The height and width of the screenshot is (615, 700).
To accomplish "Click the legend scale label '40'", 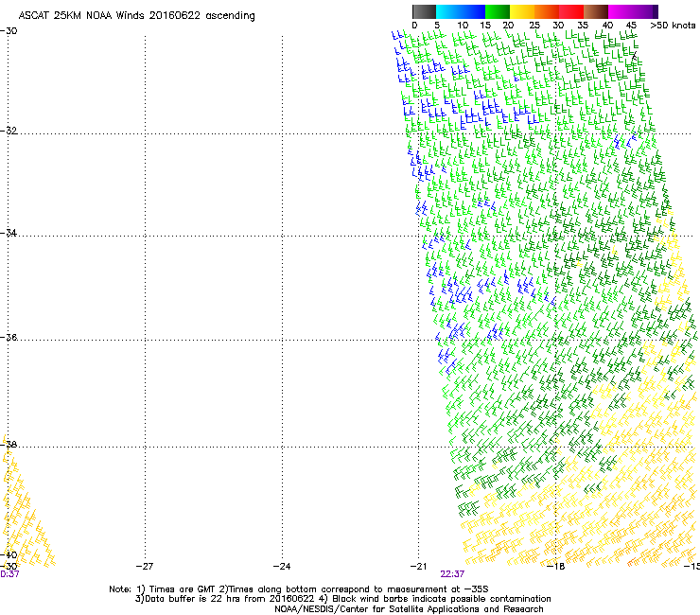I will tap(607, 26).
